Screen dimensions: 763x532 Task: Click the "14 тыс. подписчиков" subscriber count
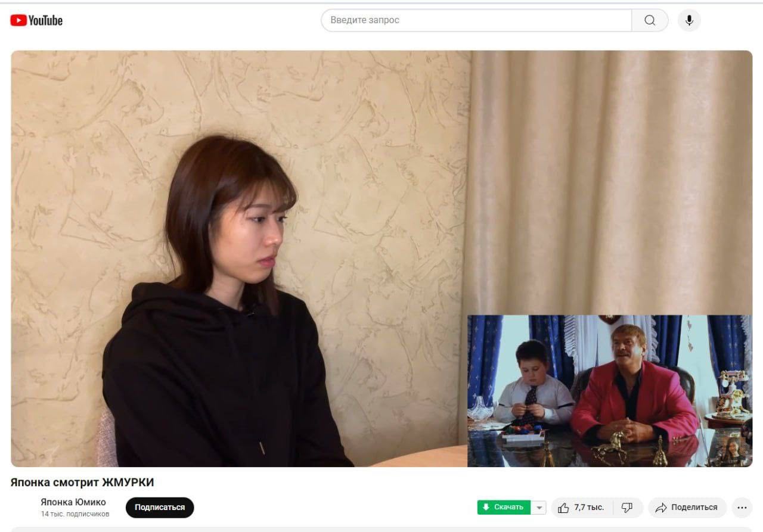click(75, 514)
